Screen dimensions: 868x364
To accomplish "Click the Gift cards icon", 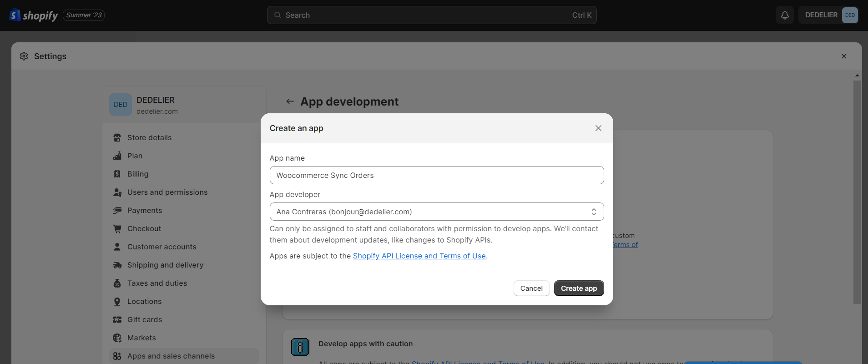I will coord(117,319).
